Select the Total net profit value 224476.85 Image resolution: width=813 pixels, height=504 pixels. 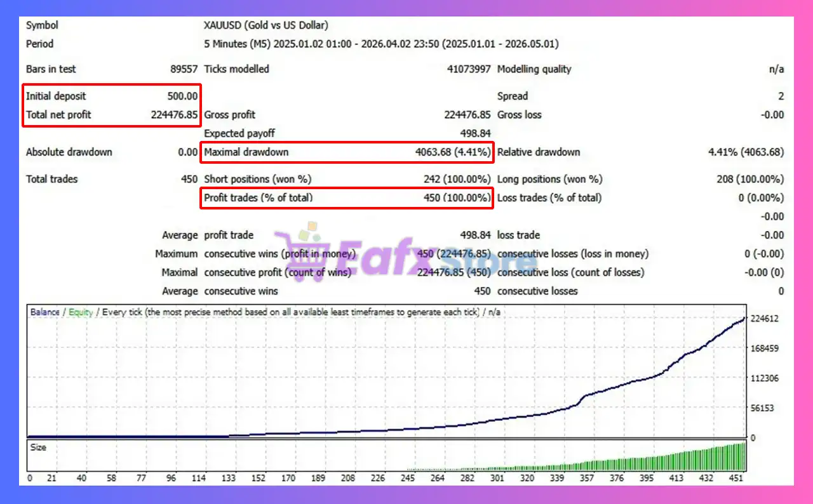click(175, 115)
